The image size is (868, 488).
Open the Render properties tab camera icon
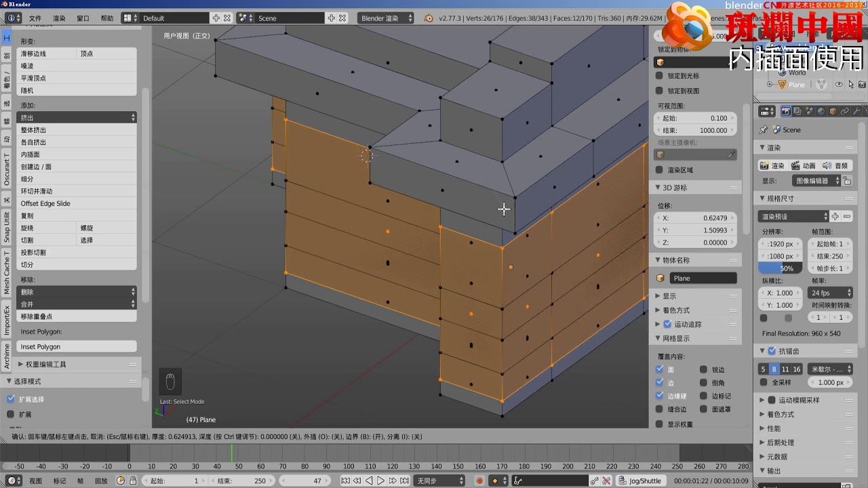tap(786, 111)
